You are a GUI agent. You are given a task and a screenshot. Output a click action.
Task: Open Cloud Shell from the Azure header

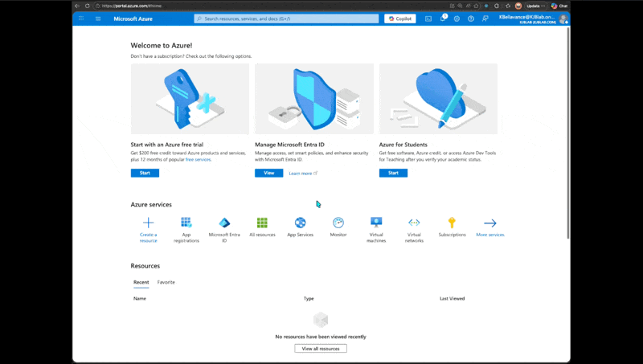[428, 18]
